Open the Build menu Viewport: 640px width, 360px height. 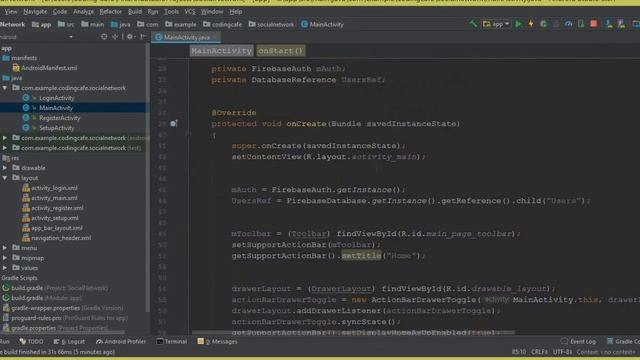(135, 12)
